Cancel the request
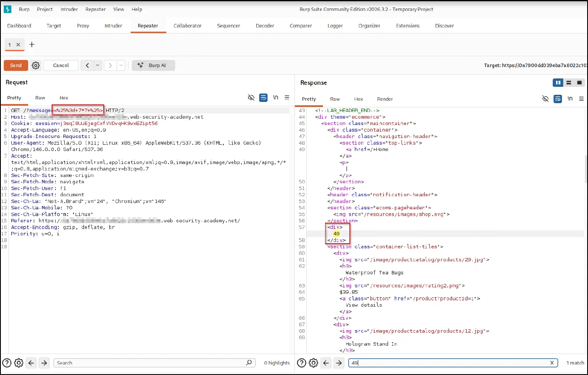This screenshot has height=375, width=588. (x=61, y=65)
